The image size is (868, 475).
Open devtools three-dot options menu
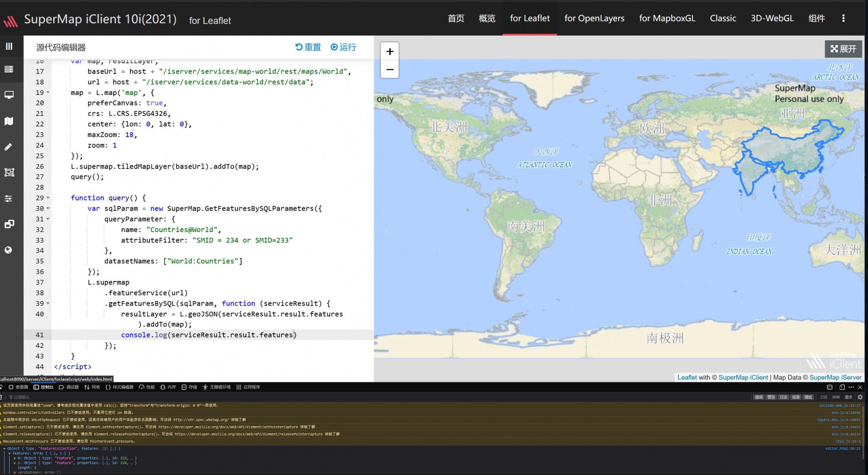(851, 387)
